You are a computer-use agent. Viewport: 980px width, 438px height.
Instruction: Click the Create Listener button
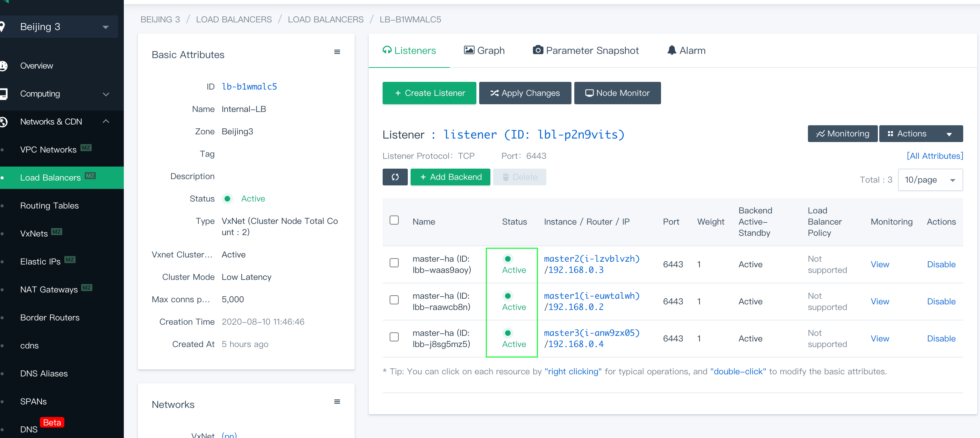click(429, 93)
